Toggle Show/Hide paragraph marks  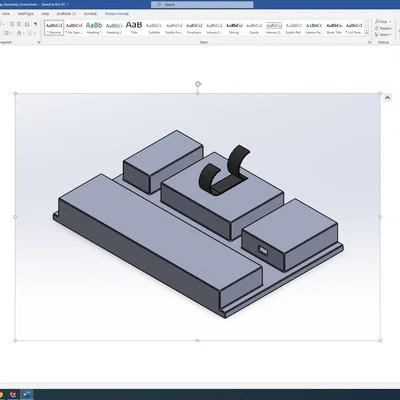(35, 24)
